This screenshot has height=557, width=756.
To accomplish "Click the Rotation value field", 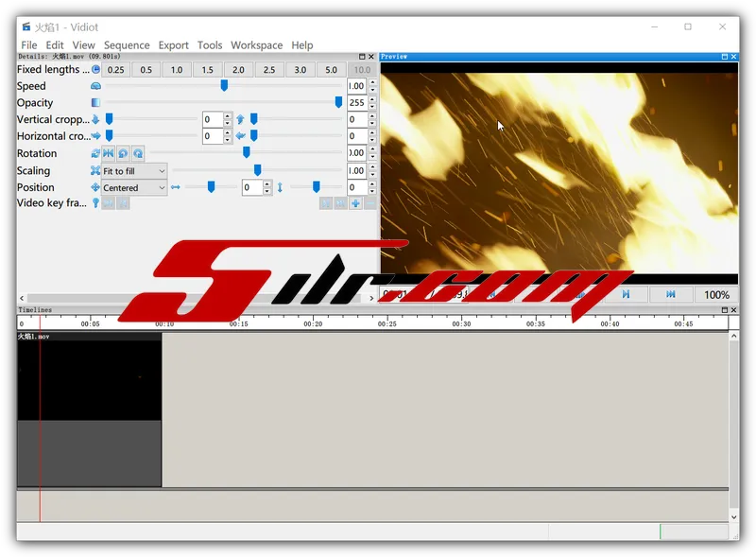I will click(x=357, y=153).
